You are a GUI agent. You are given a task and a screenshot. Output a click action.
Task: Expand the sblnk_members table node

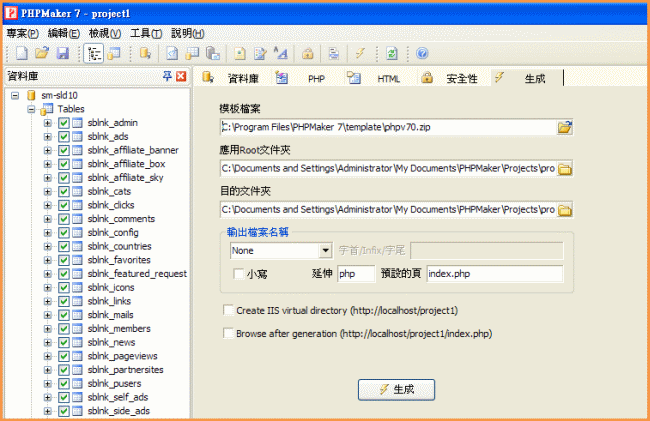coord(48,329)
